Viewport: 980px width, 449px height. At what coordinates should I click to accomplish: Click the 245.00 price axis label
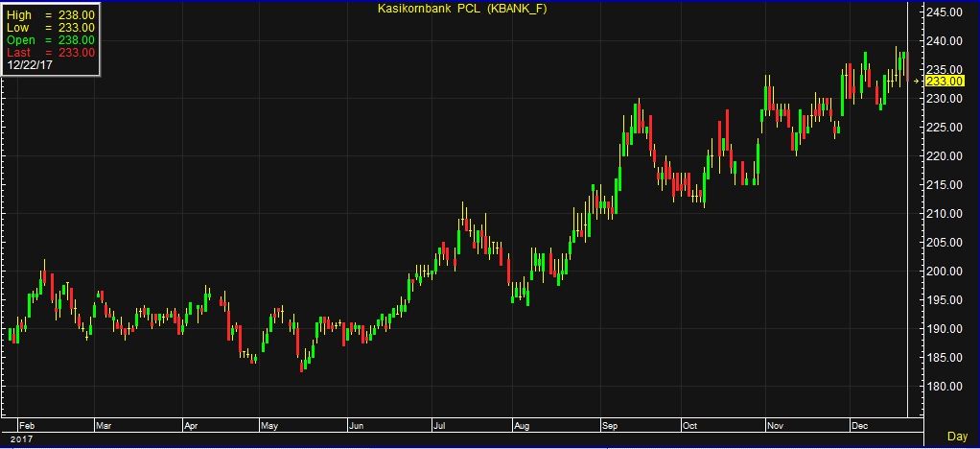point(945,12)
